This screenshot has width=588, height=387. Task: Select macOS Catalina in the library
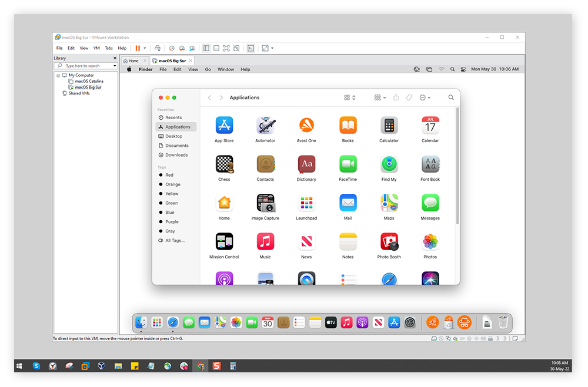(x=89, y=81)
